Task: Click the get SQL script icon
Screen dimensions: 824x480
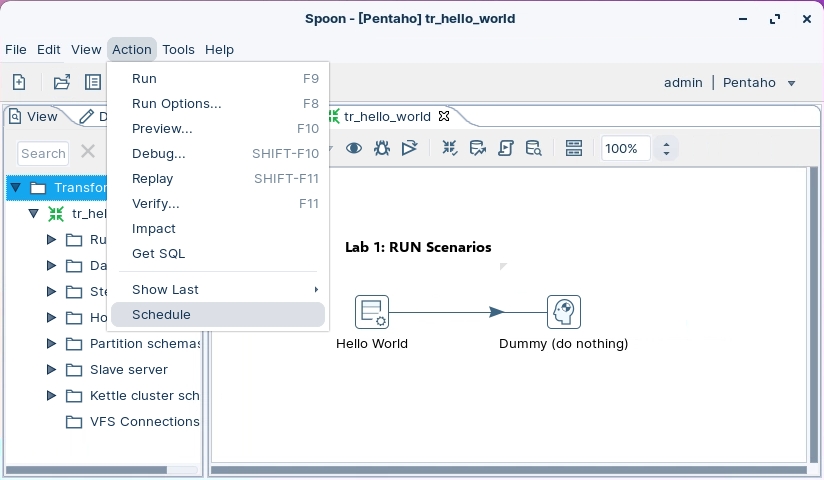Action: pyautogui.click(x=506, y=148)
